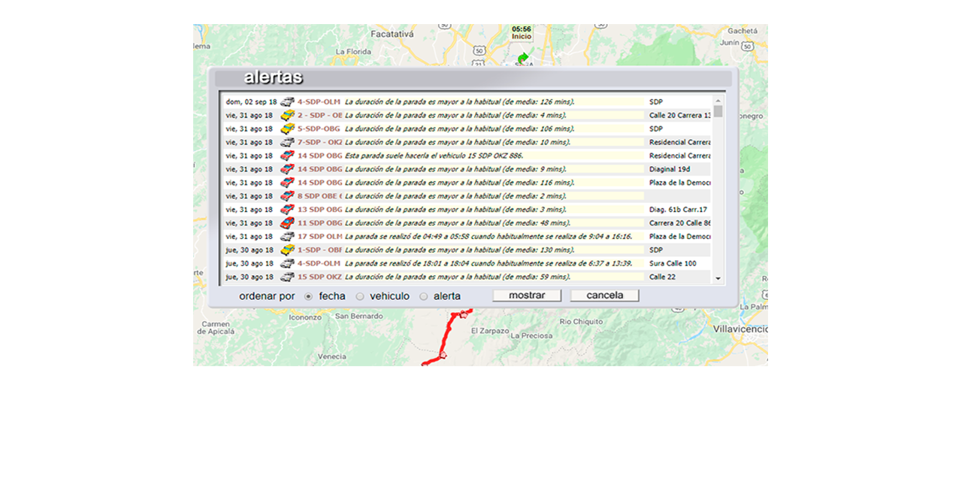
Task: Select the yellow truck icon beside 5-SDP-OBG
Action: pyautogui.click(x=287, y=129)
